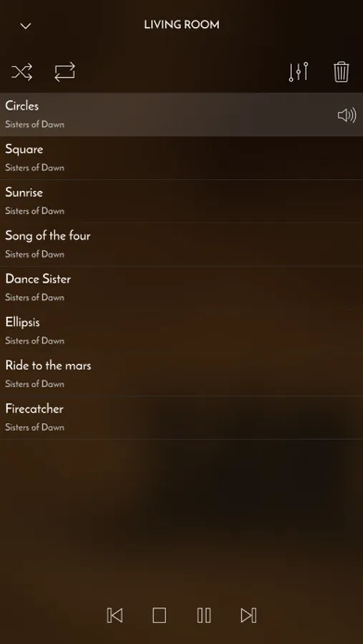Tap Sisters of Dawn under Firecatcher
Image resolution: width=363 pixels, height=644 pixels.
point(34,427)
